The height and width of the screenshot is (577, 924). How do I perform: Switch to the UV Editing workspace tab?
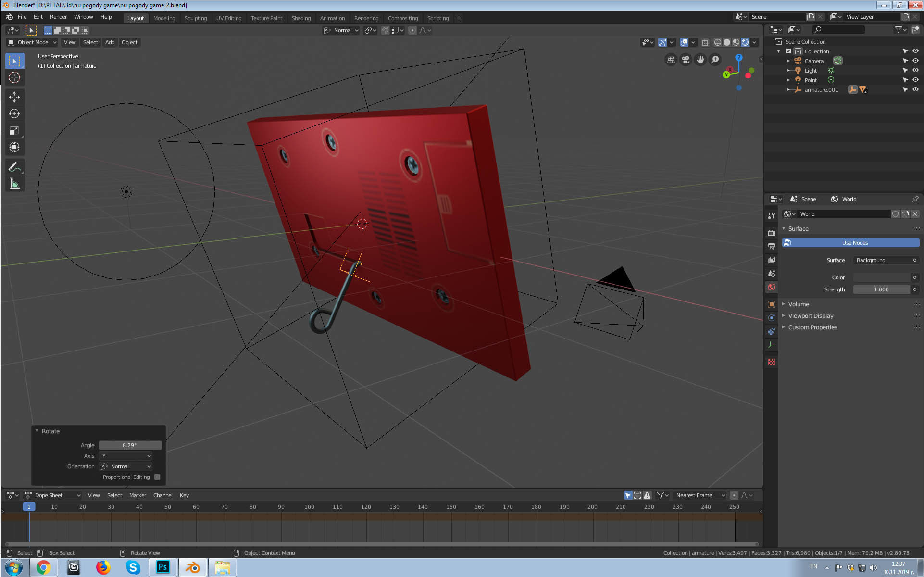coord(229,18)
